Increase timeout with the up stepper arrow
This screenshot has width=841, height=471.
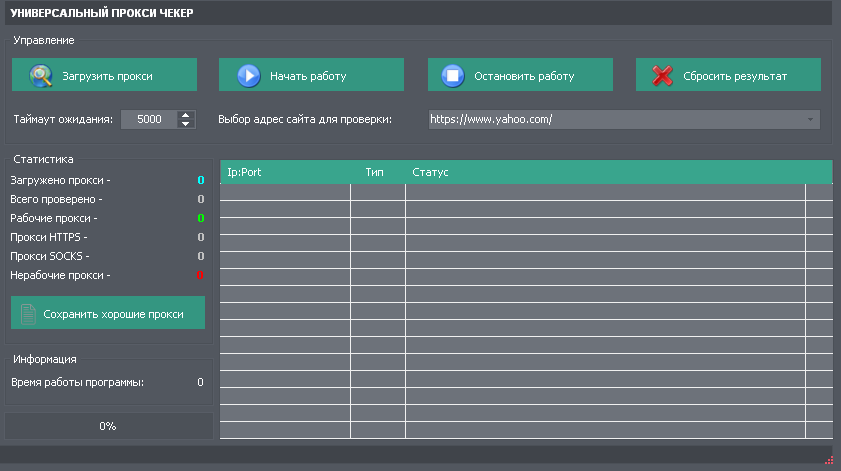coord(185,115)
